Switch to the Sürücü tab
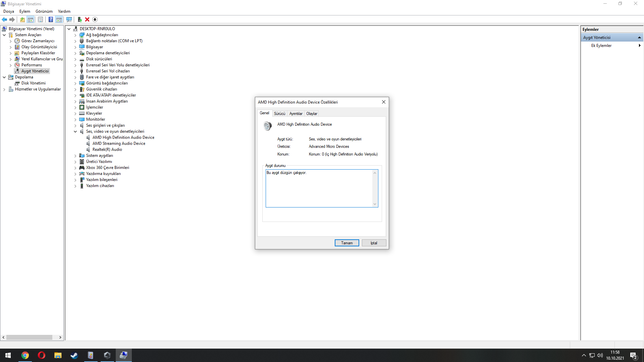 279,114
